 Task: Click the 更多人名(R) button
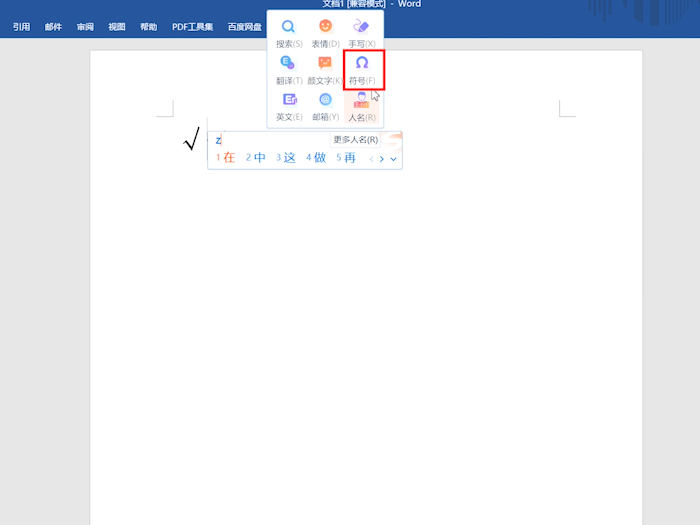356,140
